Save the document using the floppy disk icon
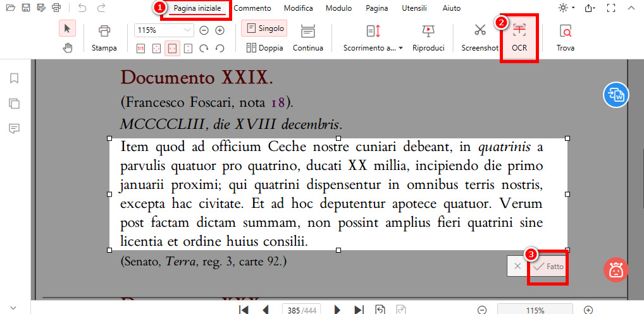 tap(25, 8)
